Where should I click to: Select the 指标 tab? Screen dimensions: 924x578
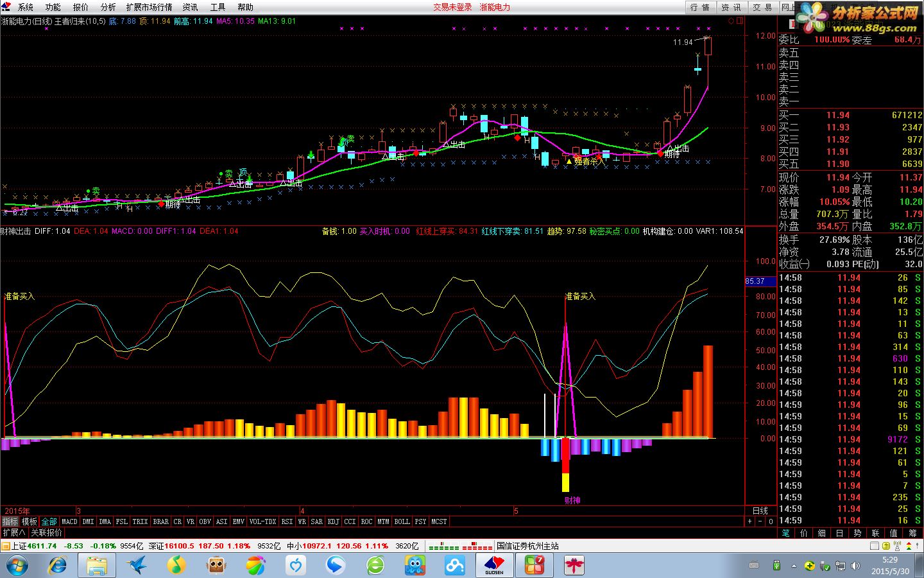[x=10, y=521]
